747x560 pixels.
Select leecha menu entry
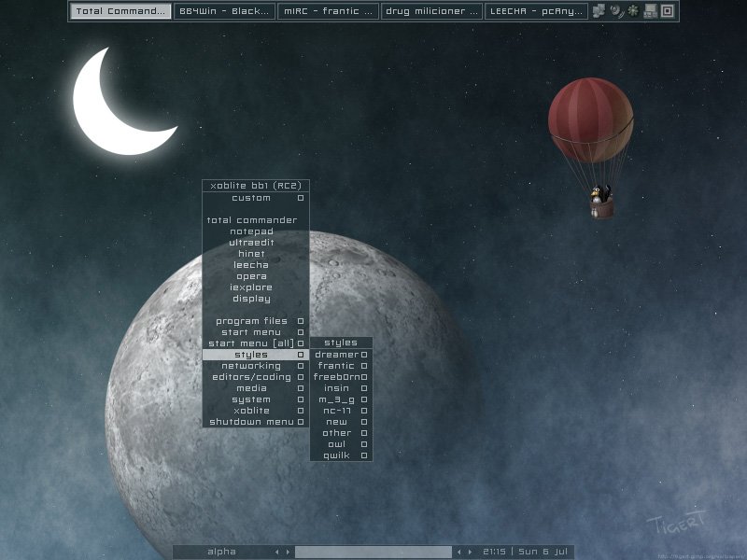(x=256, y=265)
